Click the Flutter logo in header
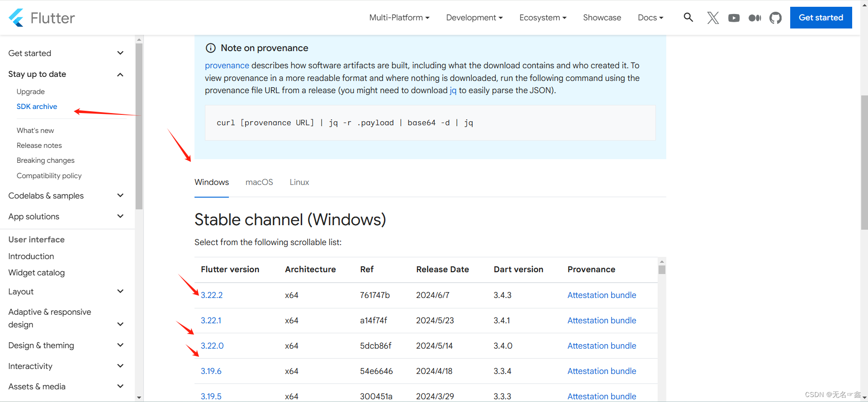Image resolution: width=868 pixels, height=402 pixels. (42, 18)
